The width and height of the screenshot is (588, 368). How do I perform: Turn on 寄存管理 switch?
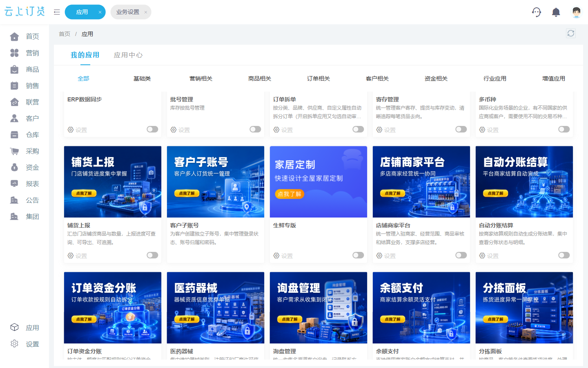click(461, 129)
